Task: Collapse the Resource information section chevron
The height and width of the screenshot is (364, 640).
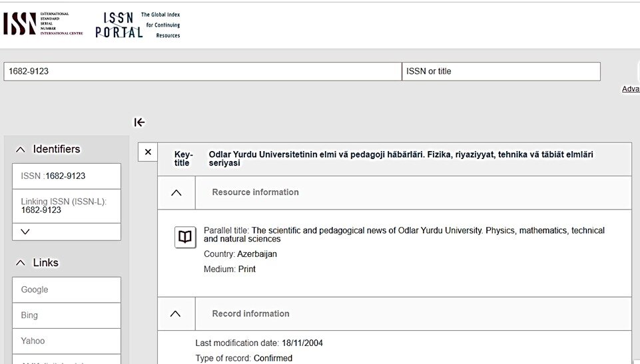Action: (176, 192)
